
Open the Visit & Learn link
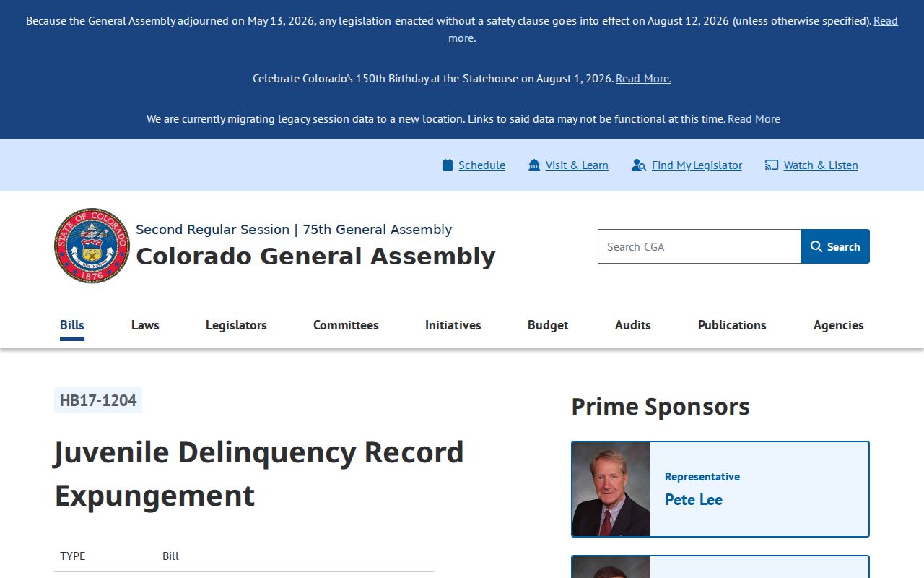coord(577,165)
